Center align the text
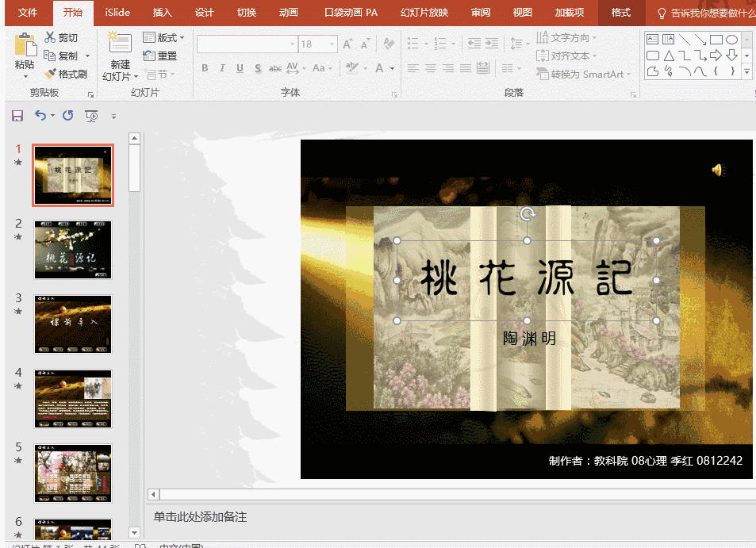756x548 pixels. click(x=431, y=68)
